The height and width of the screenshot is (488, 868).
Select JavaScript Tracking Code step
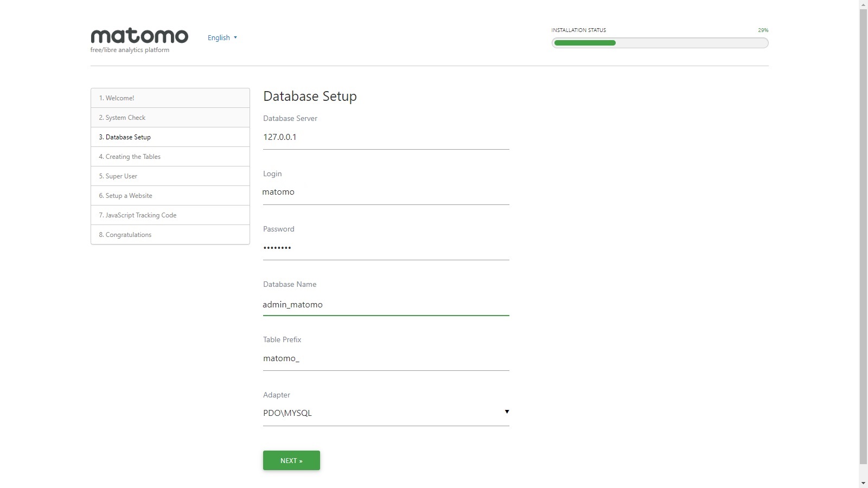170,215
